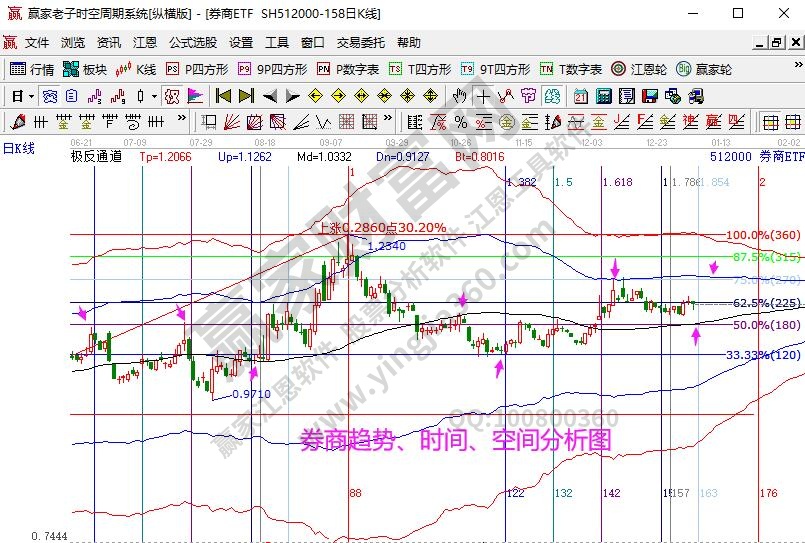The height and width of the screenshot is (543, 805).
Task: Jump to last bar with skip-to-end icon
Action: pyautogui.click(x=247, y=96)
